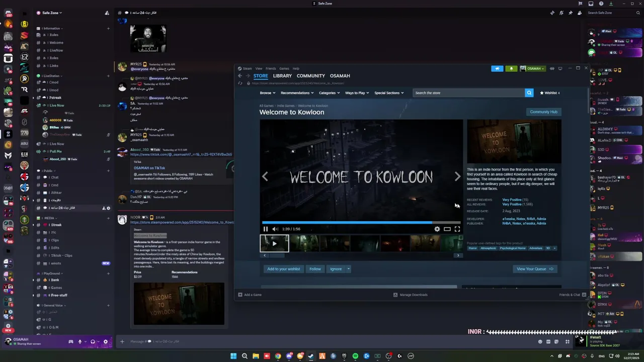Switch Steam to Big Picture mode
The image size is (644, 362).
560,68
